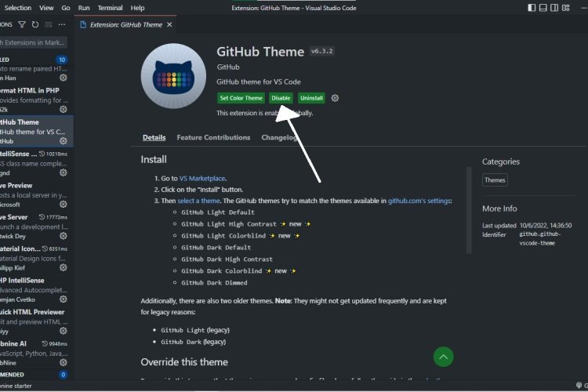Open manage gear for IntelliSense CSS class extension
The image size is (588, 392).
pos(64,172)
